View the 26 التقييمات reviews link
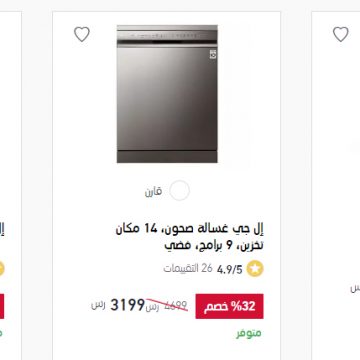 coord(188,268)
